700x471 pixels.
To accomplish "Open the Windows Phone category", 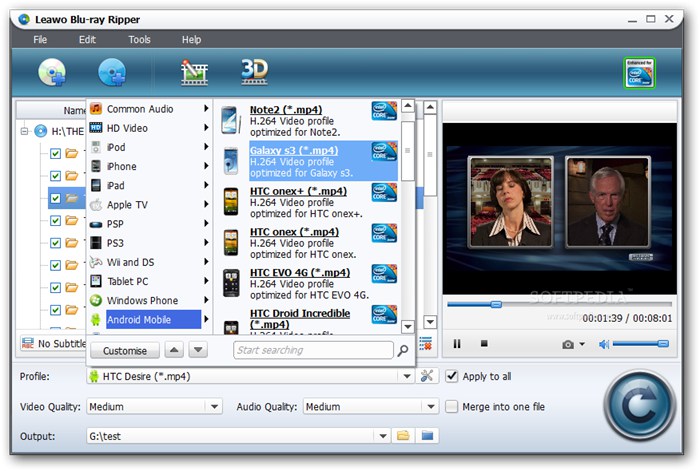I will click(x=149, y=300).
